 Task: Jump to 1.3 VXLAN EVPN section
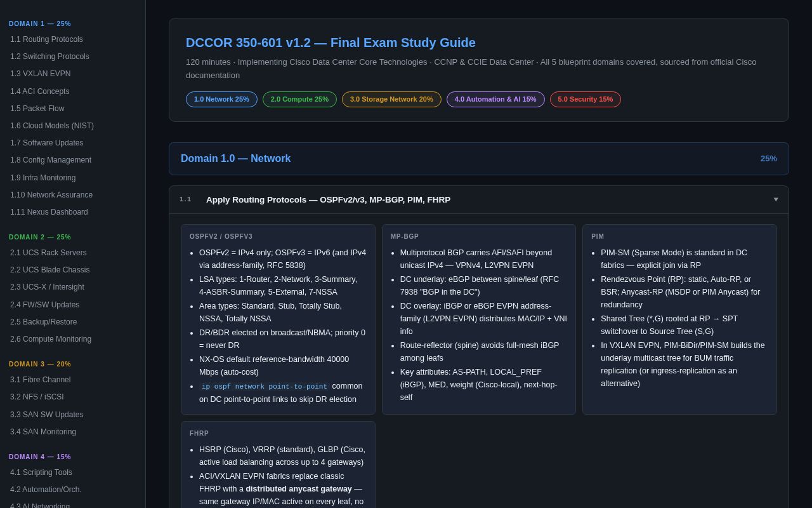pos(40,74)
